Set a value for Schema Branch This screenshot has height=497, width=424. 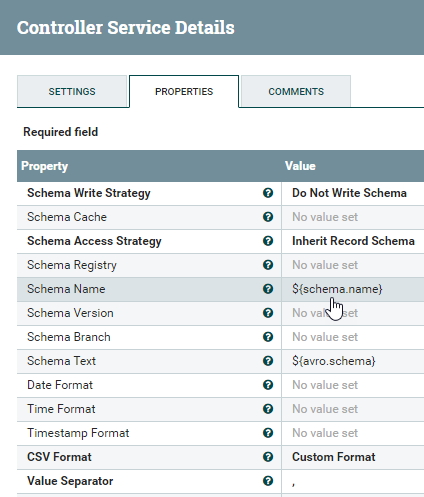[325, 337]
